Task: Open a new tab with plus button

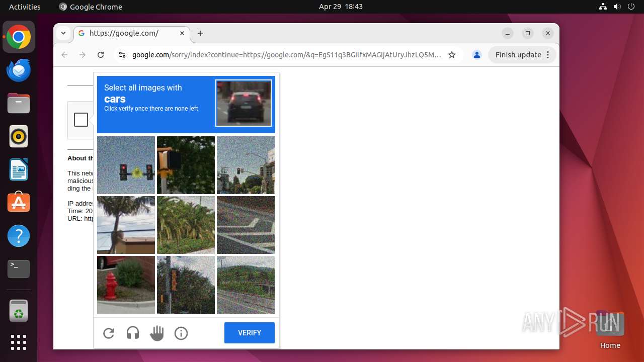Action: tap(200, 33)
